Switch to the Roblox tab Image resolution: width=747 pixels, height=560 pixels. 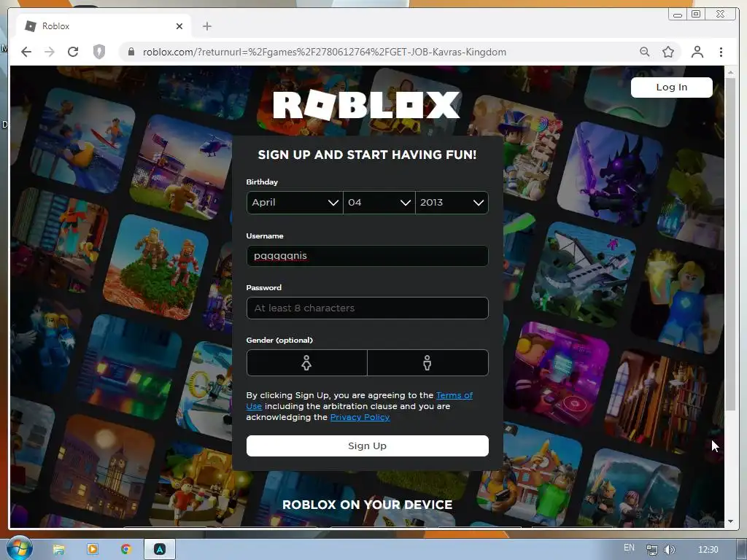pyautogui.click(x=104, y=26)
